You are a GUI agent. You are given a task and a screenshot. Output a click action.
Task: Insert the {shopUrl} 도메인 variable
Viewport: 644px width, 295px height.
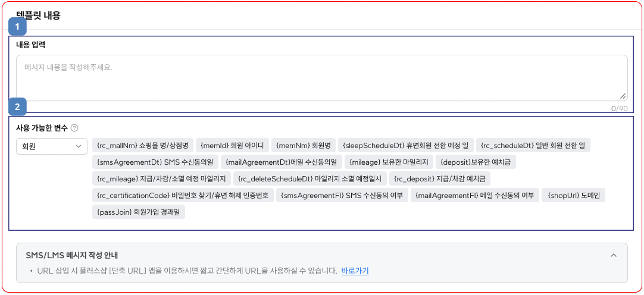click(x=573, y=195)
